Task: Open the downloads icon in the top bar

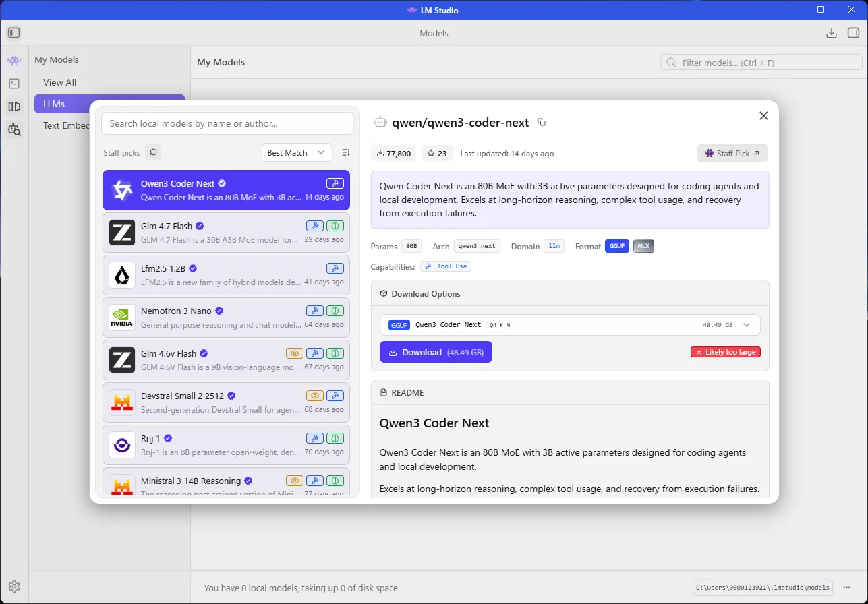Action: point(832,33)
